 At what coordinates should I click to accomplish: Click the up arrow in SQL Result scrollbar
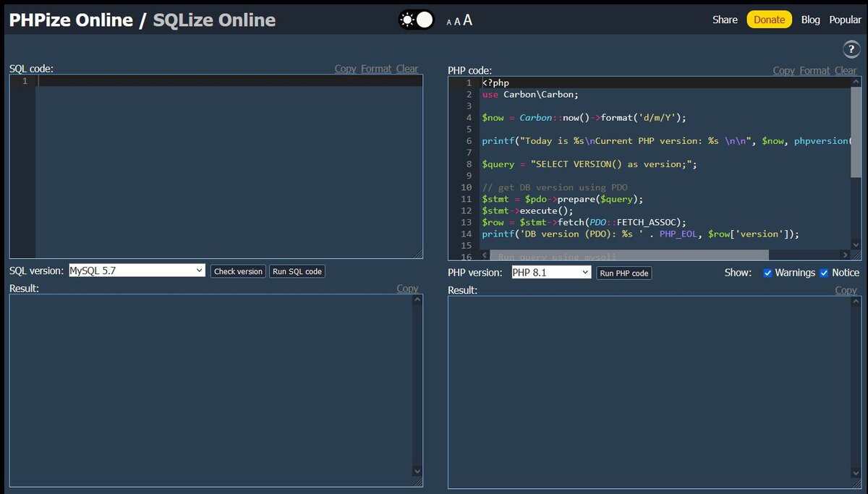[417, 299]
